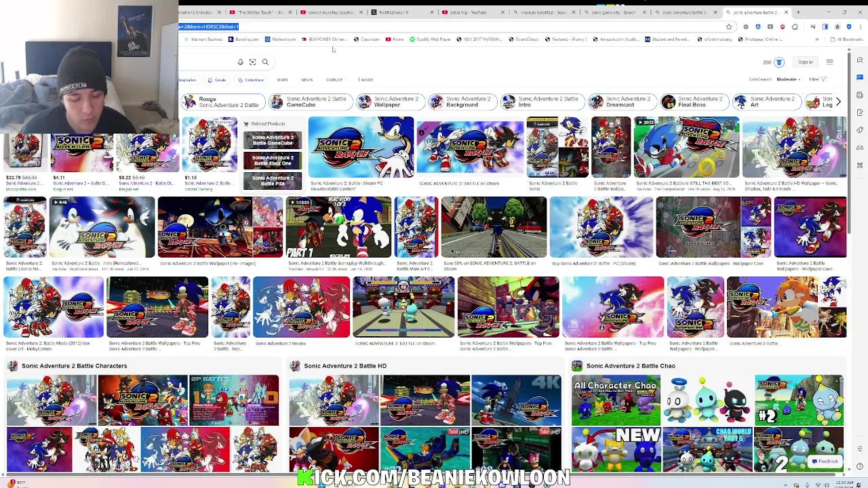Open the sidebar chat icon
Viewport: 868px width, 488px height.
pos(860,77)
